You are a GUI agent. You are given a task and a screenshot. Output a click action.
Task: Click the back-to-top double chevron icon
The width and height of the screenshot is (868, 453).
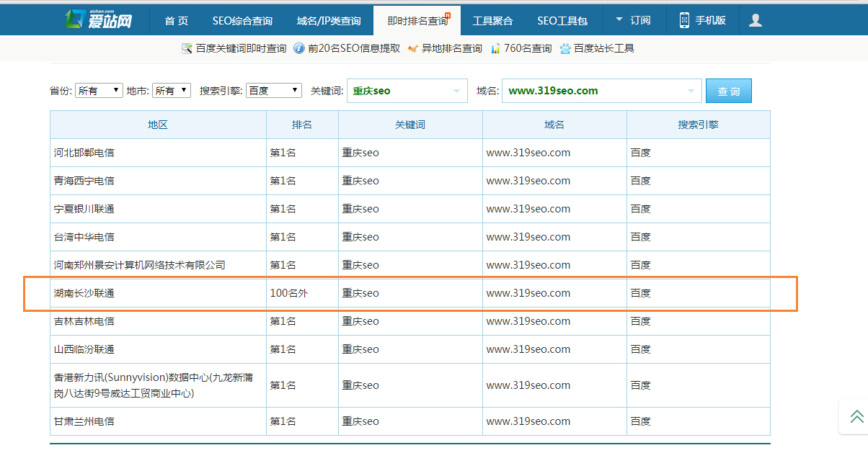pyautogui.click(x=856, y=416)
